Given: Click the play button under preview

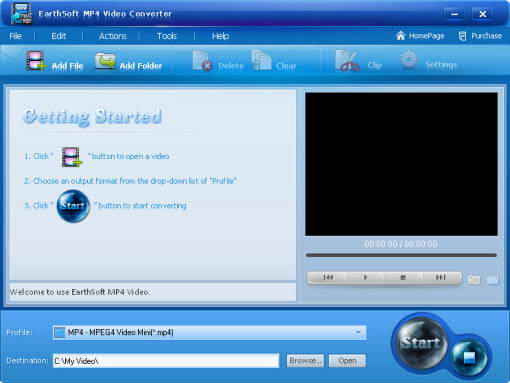Looking at the screenshot, I should tap(365, 277).
